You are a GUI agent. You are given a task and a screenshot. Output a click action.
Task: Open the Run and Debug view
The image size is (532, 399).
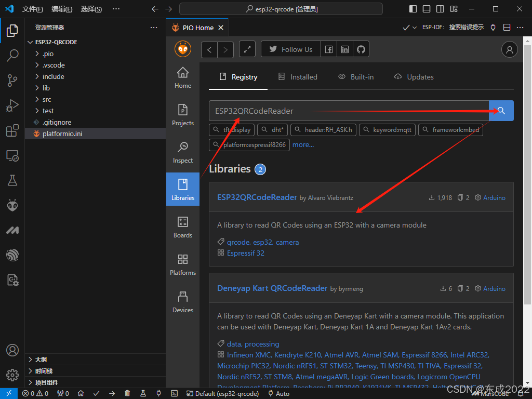point(12,105)
